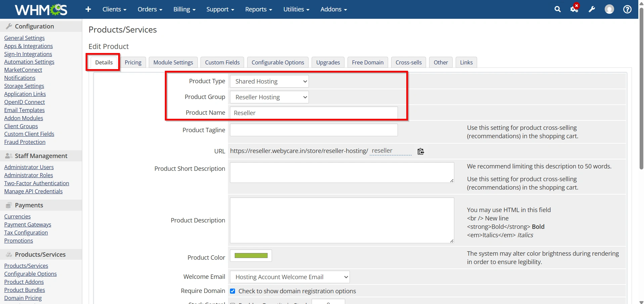Open the Product Type dropdown
The height and width of the screenshot is (304, 644).
269,81
